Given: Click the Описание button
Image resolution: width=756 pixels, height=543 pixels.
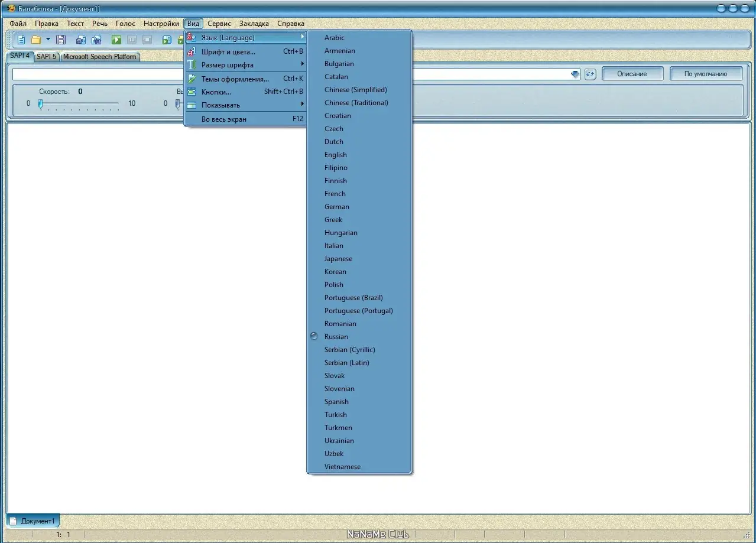Looking at the screenshot, I should click(x=632, y=74).
